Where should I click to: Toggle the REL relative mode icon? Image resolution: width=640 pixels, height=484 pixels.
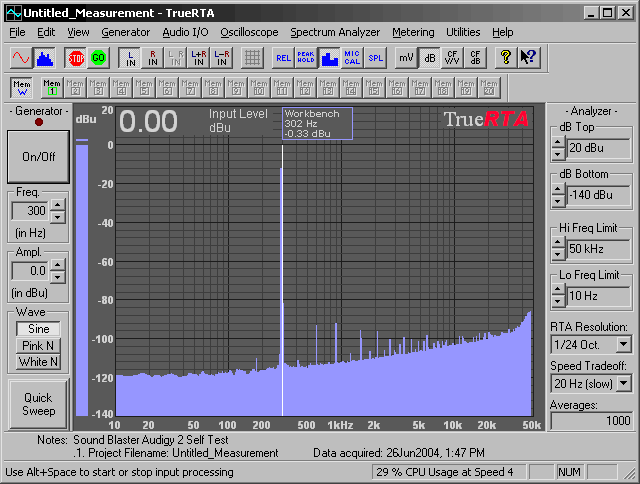pos(283,58)
